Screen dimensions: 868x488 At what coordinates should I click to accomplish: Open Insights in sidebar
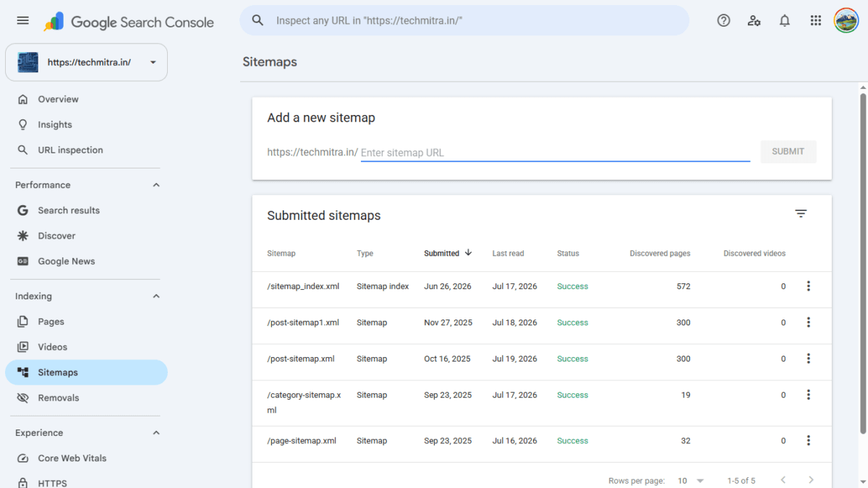click(86, 124)
